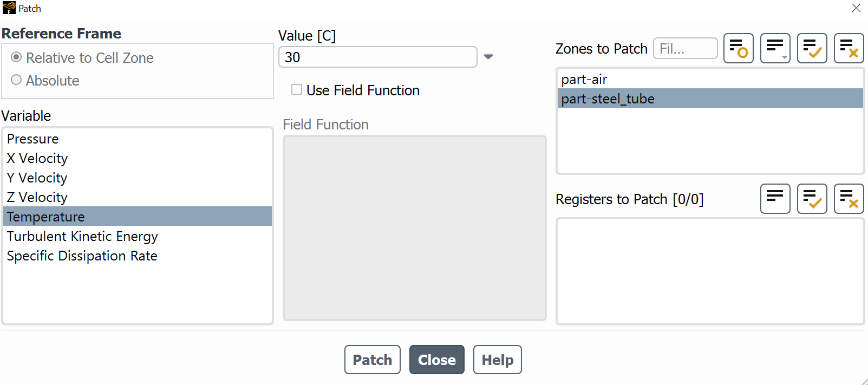Open the Help button
Viewport: 868px width, 385px height.
pyautogui.click(x=497, y=360)
